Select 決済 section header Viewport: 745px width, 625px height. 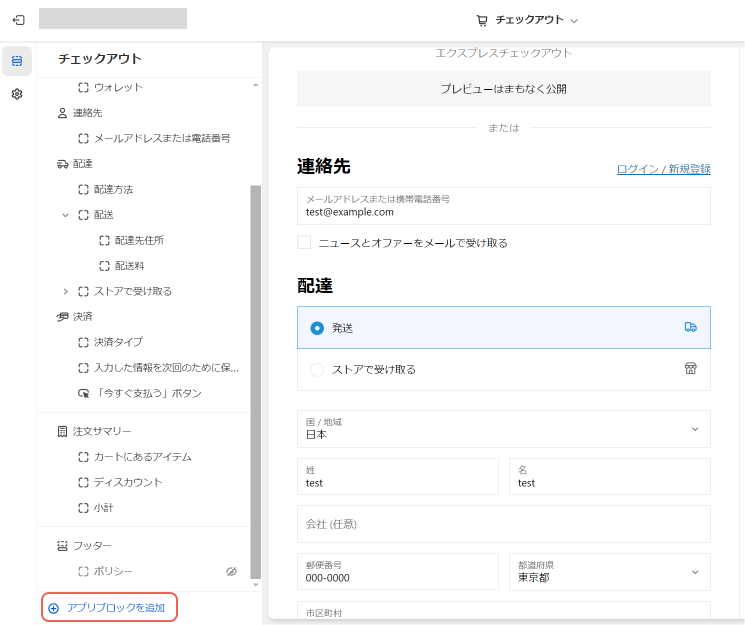[83, 317]
